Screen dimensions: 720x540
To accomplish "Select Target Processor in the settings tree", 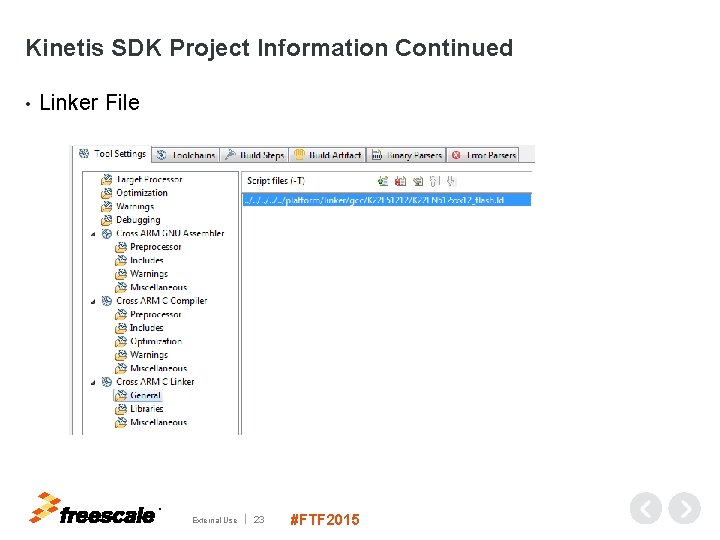I will pyautogui.click(x=142, y=180).
